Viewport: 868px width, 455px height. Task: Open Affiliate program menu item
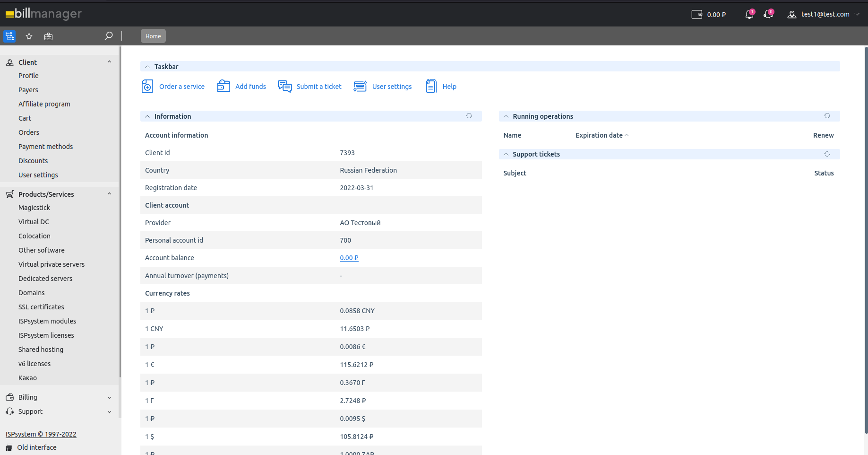[x=44, y=104]
